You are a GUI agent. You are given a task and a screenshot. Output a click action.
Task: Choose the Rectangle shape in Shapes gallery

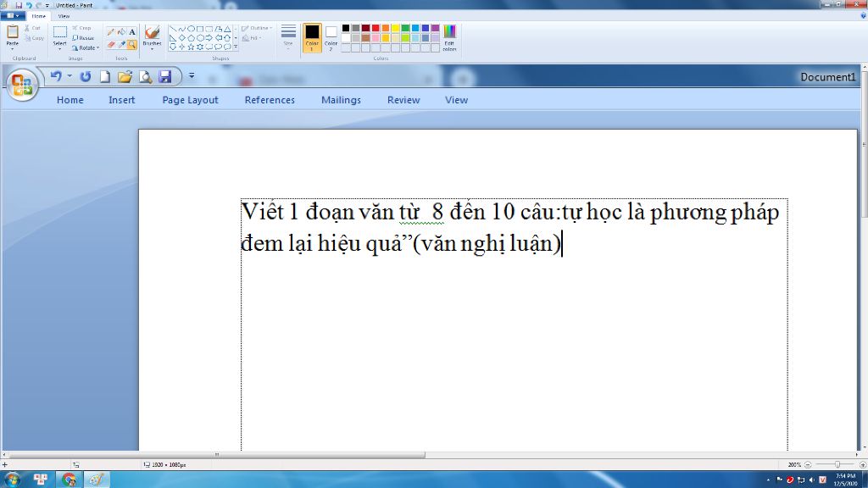[x=200, y=29]
